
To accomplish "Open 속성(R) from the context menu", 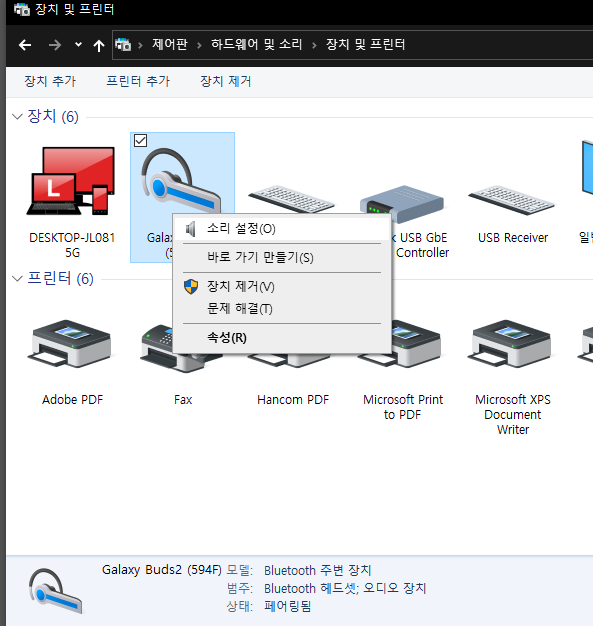I will click(x=282, y=338).
